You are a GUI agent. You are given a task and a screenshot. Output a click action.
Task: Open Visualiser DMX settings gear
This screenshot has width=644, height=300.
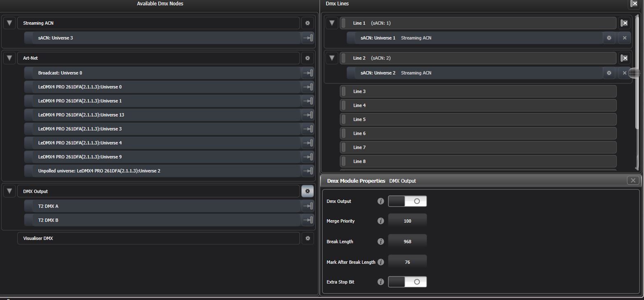coord(307,238)
